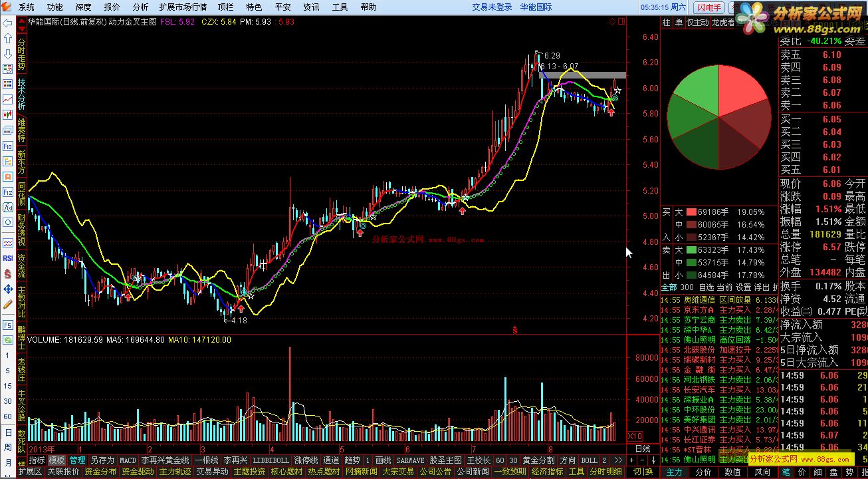Click the quote list table icon

click(7, 84)
